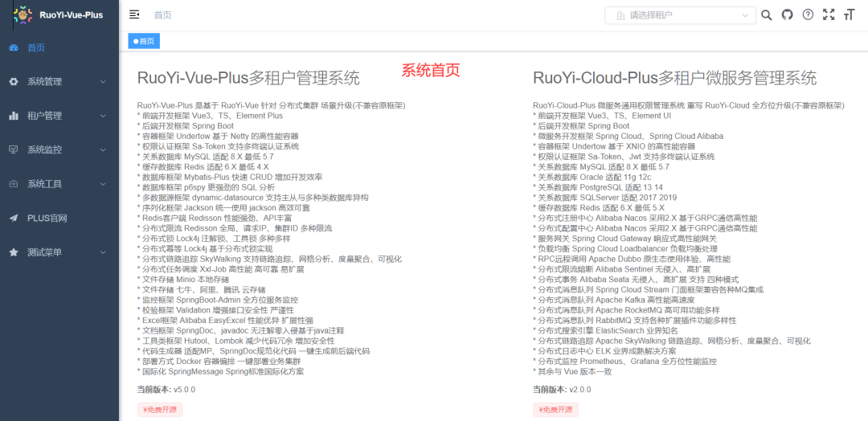868x421 pixels.
Task: Open the 请选择租户 tenant dropdown
Action: click(x=680, y=15)
